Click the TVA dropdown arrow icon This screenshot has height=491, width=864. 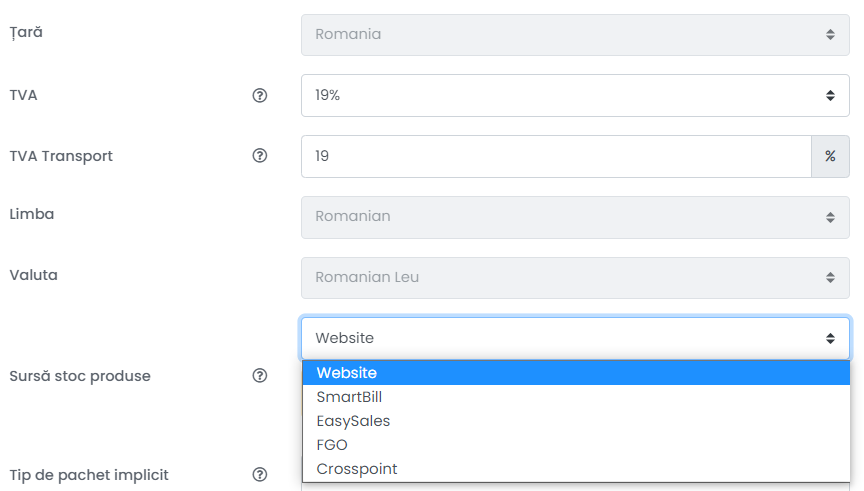click(830, 95)
